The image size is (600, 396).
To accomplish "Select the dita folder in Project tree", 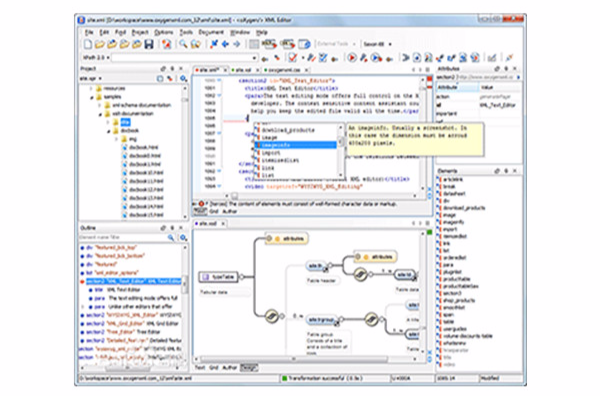I will [126, 122].
